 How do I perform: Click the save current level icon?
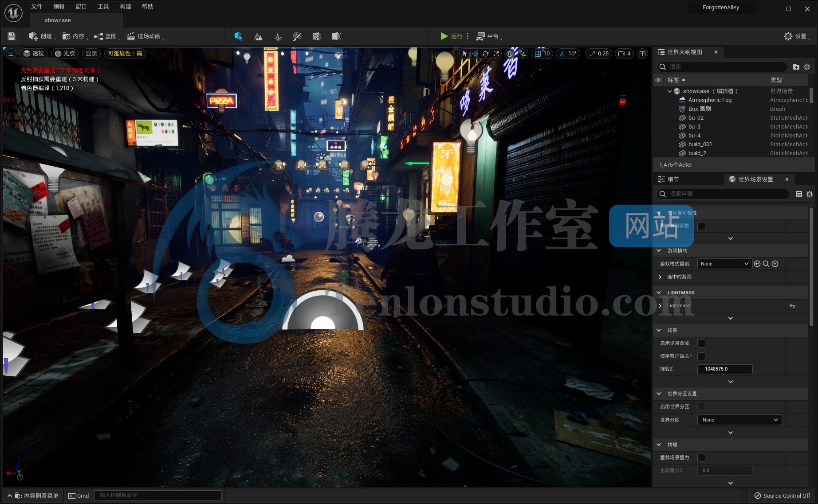point(12,36)
